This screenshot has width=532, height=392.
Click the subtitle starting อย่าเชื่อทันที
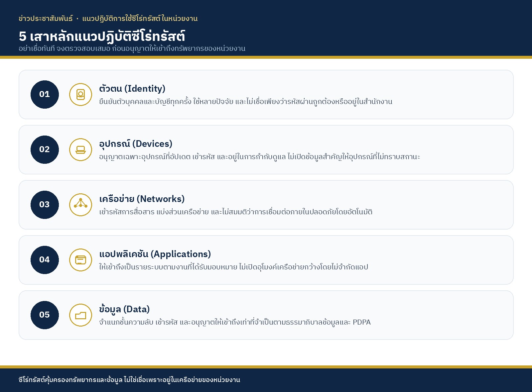click(x=132, y=49)
